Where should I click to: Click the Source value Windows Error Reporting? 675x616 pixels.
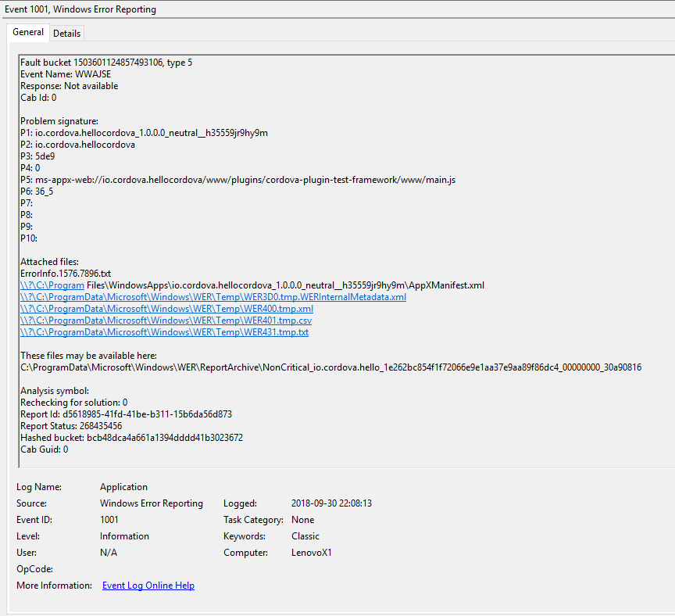point(151,503)
